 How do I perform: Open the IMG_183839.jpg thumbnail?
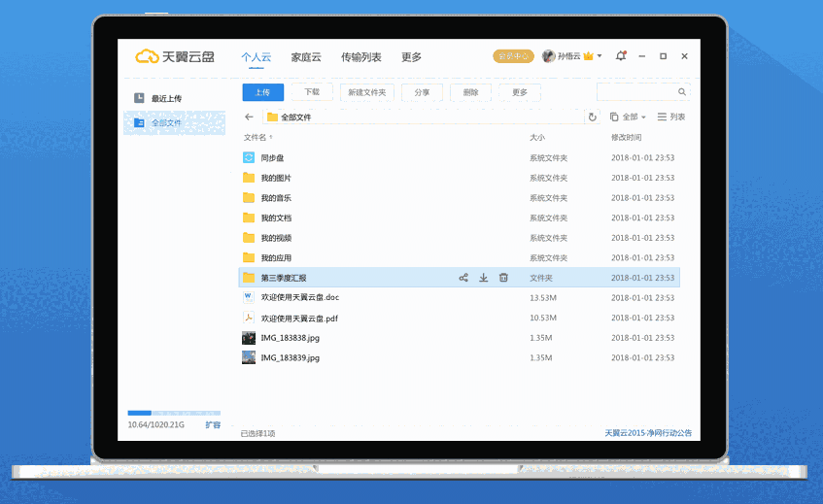[x=249, y=357]
